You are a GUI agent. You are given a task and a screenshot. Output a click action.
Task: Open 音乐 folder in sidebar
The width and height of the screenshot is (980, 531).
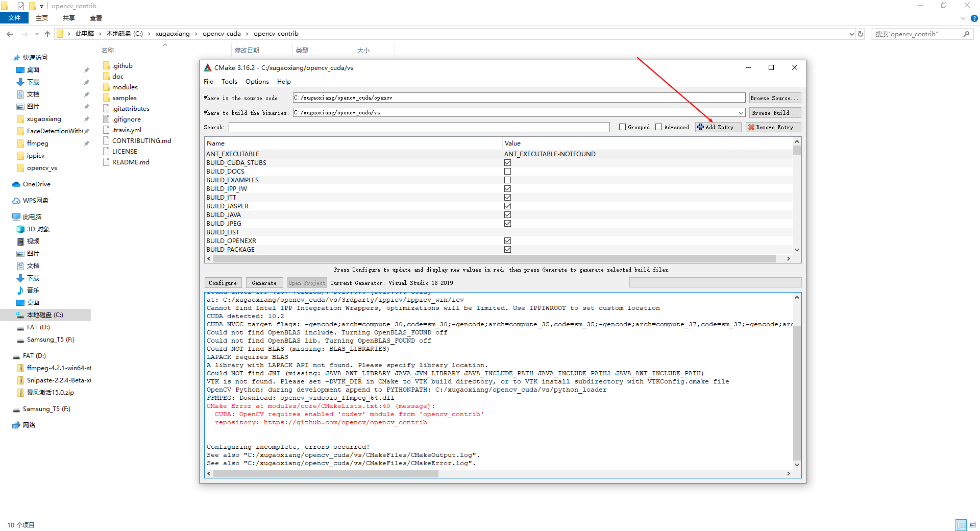pyautogui.click(x=33, y=290)
